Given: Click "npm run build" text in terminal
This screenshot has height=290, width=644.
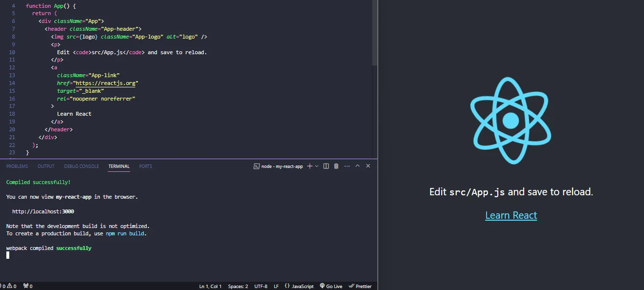Looking at the screenshot, I should tap(125, 233).
